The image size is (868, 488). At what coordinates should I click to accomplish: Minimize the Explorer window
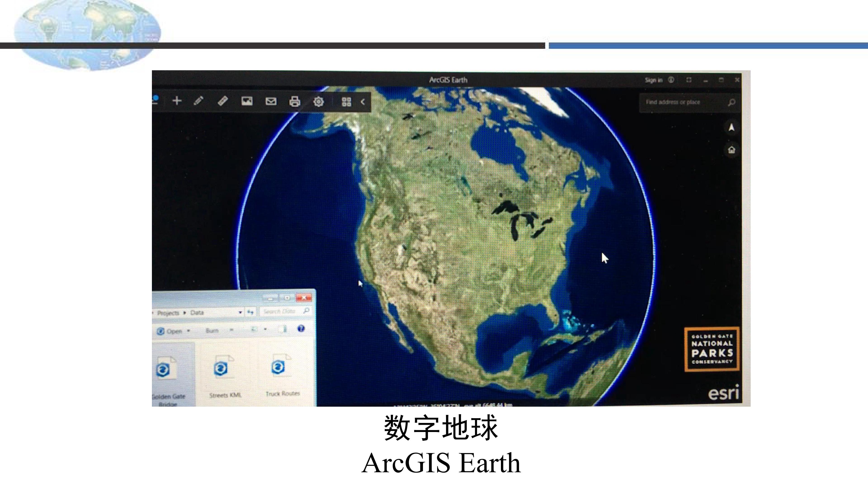(x=270, y=298)
